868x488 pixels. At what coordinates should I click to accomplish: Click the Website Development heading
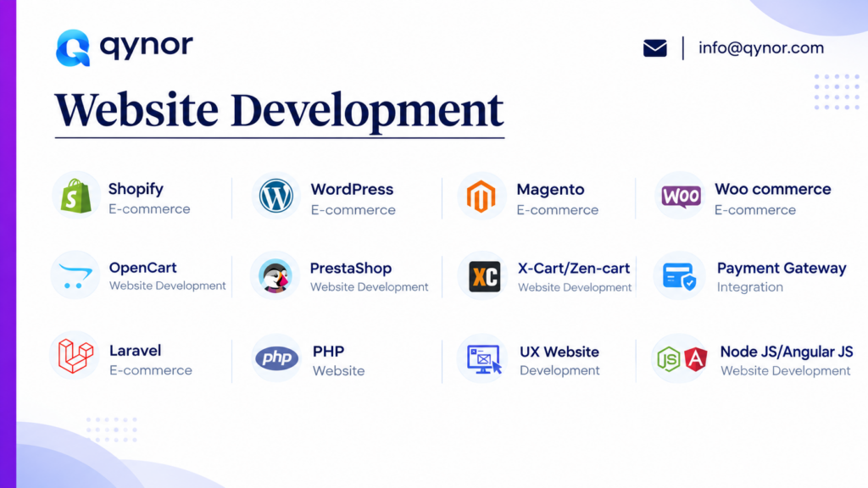pyautogui.click(x=279, y=111)
